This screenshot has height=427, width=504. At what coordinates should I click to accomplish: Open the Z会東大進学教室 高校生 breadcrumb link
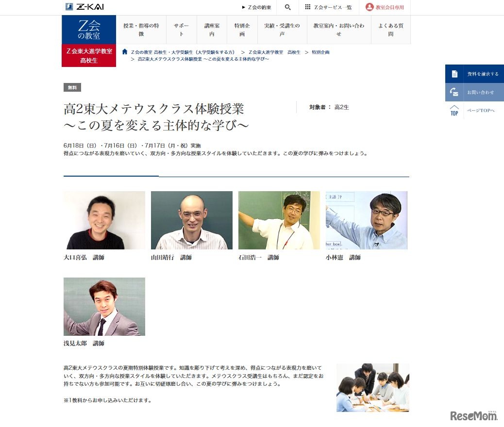(274, 52)
